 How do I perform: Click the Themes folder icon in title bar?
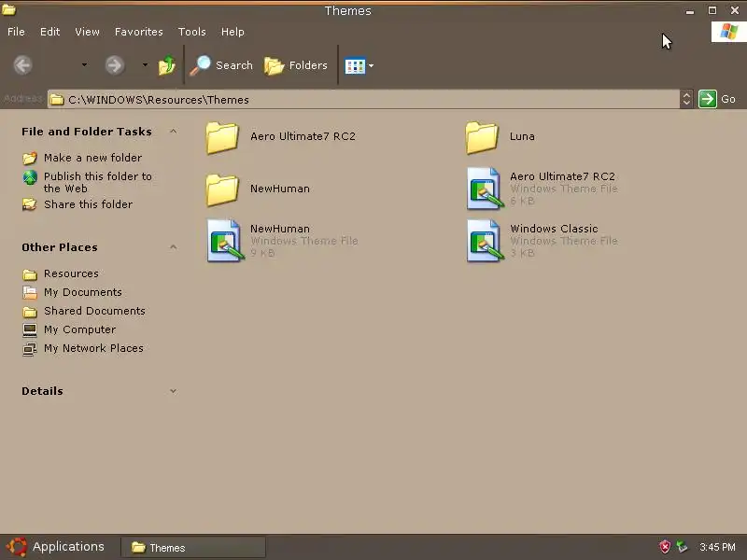point(8,9)
